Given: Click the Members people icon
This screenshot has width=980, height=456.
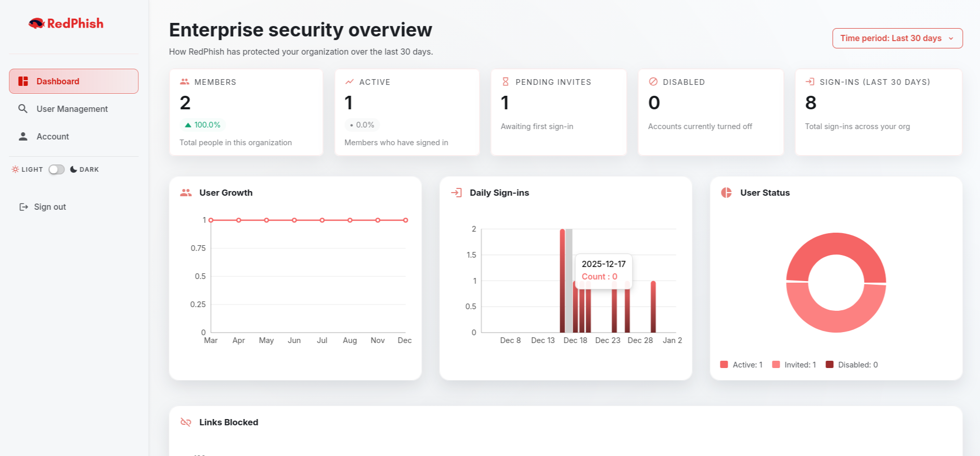Looking at the screenshot, I should [x=185, y=82].
